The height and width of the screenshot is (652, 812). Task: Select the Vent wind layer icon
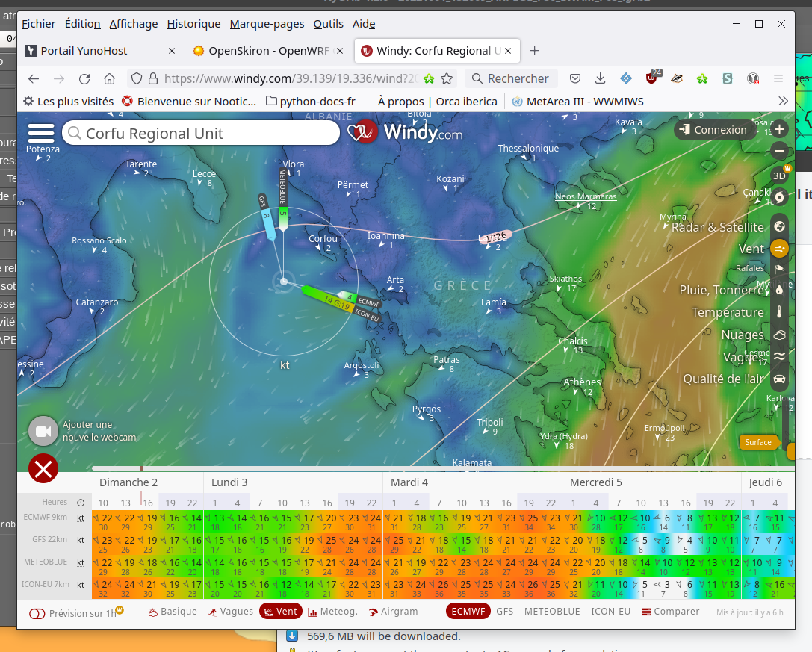779,249
